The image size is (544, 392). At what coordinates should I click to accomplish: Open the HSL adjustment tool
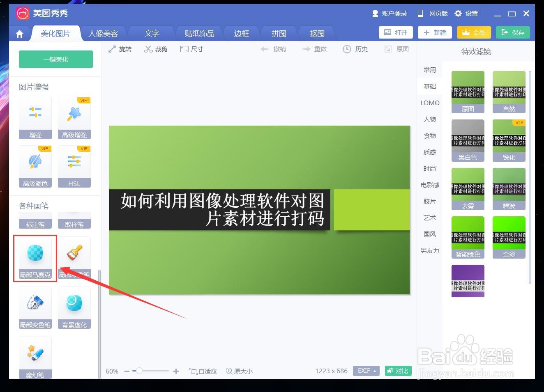click(x=74, y=166)
